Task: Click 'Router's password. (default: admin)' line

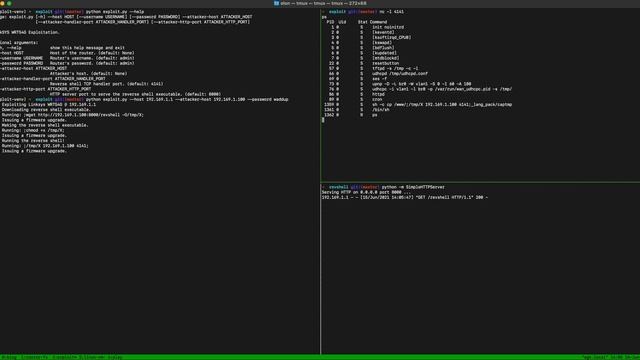Action: 92,63
